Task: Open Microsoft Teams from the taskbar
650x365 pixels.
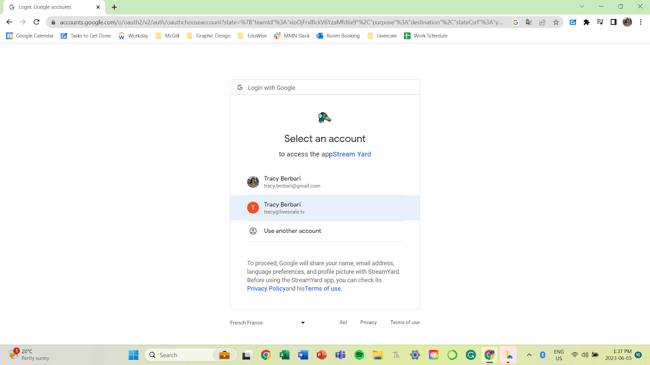Action: click(340, 355)
